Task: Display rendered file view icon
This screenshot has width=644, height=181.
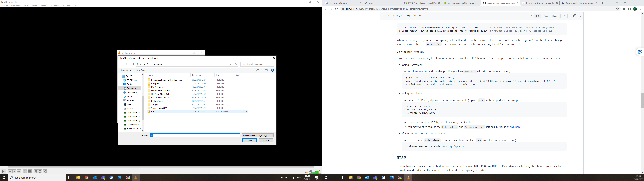Action: click(x=538, y=16)
